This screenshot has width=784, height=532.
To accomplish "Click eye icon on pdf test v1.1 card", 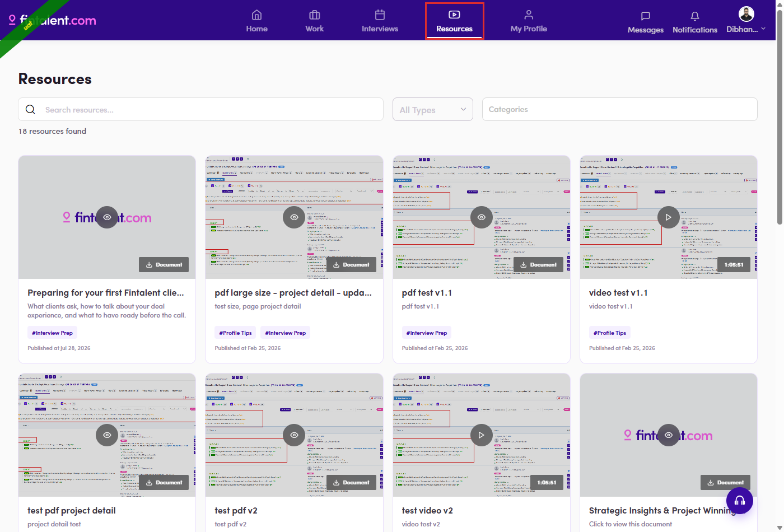I will click(481, 217).
